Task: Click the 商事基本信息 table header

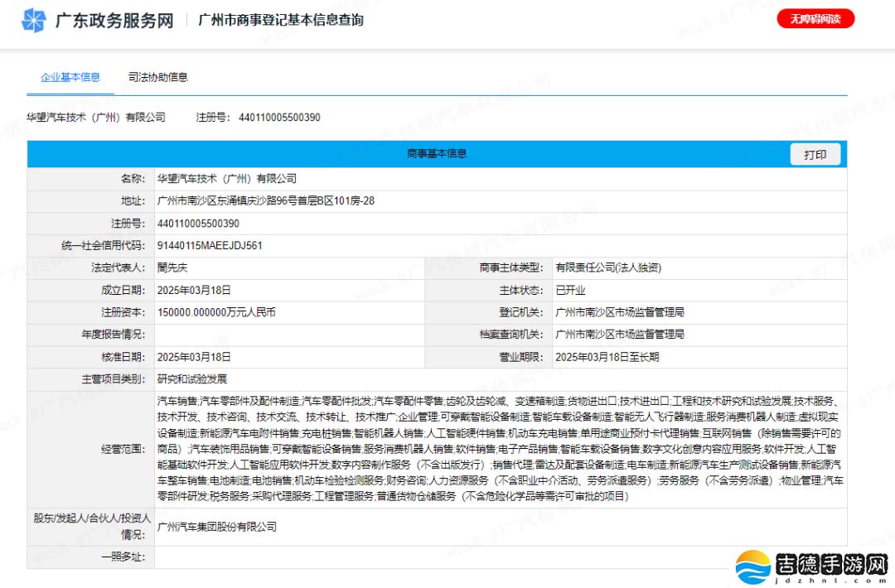Action: click(x=437, y=153)
